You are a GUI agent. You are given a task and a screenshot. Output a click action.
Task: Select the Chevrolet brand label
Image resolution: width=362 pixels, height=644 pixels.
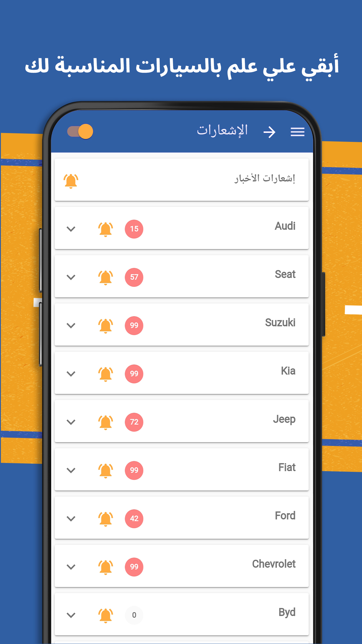tap(274, 564)
